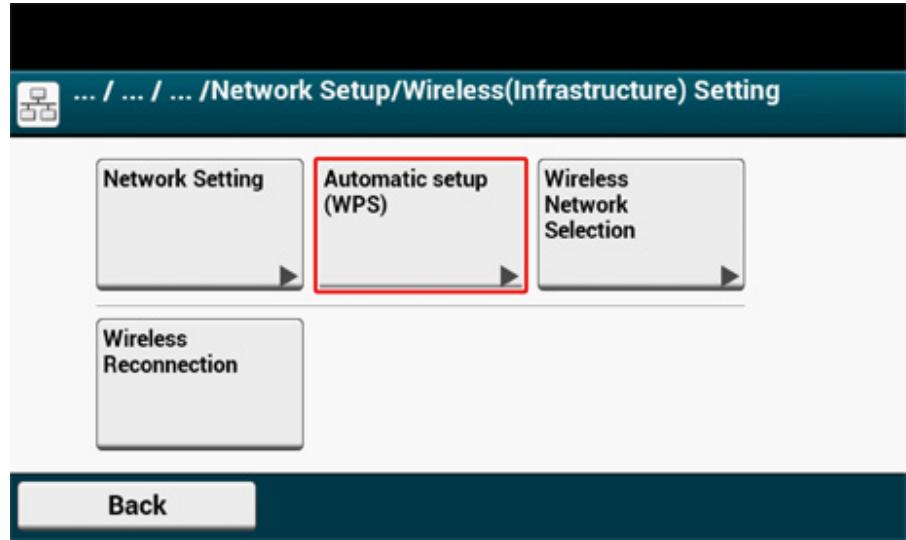Open the Network Setting tile
The height and width of the screenshot is (540, 906).
199,224
